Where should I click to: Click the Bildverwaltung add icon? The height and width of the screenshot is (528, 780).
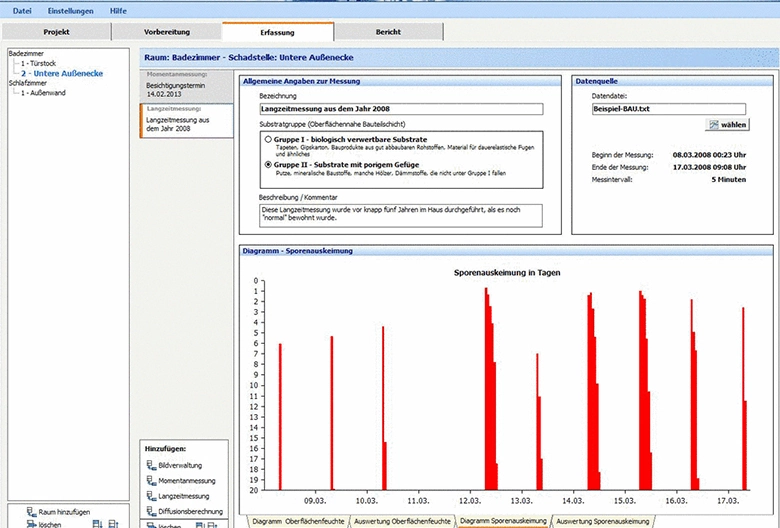point(153,465)
